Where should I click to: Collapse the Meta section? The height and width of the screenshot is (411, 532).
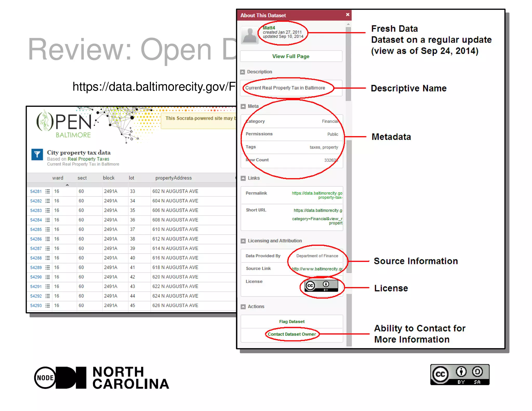coord(243,106)
